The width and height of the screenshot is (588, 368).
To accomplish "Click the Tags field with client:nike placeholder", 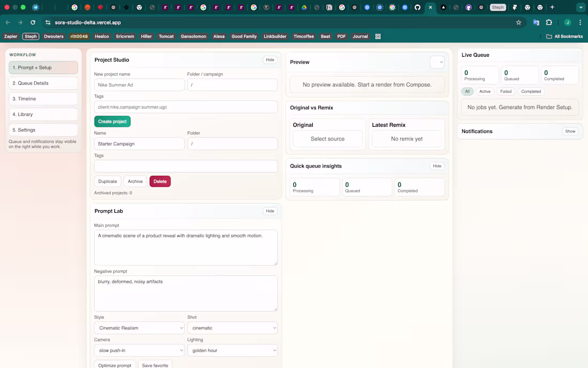I will [x=185, y=107].
